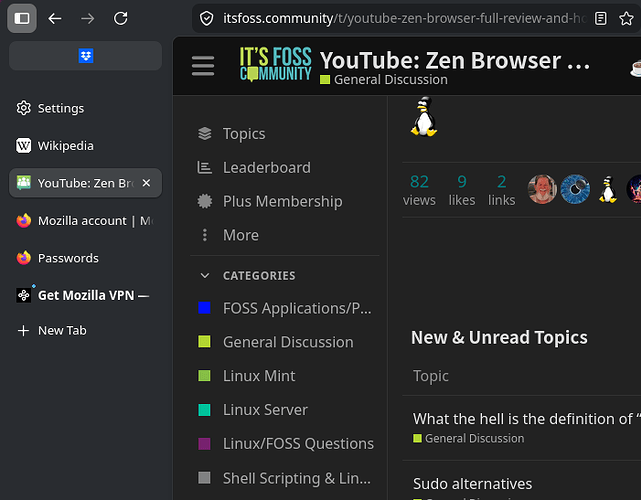Click the It's FOSS Community logo
This screenshot has height=500, width=641.
pyautogui.click(x=276, y=64)
